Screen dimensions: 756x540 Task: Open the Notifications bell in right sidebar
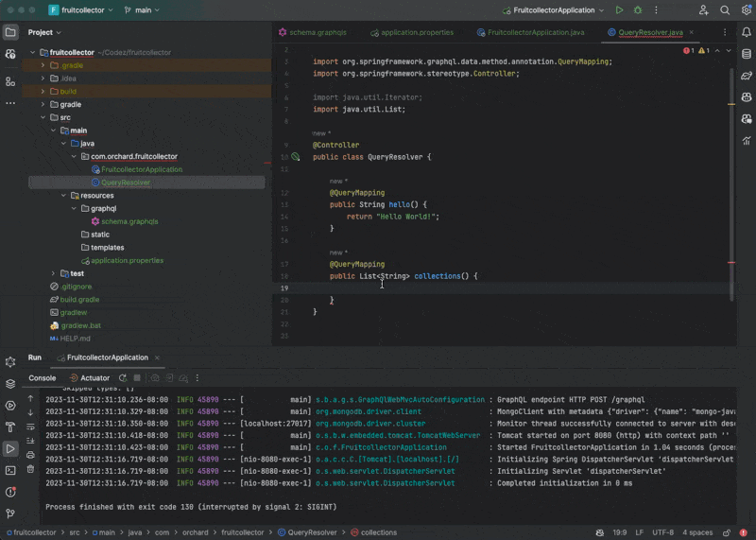pyautogui.click(x=747, y=32)
